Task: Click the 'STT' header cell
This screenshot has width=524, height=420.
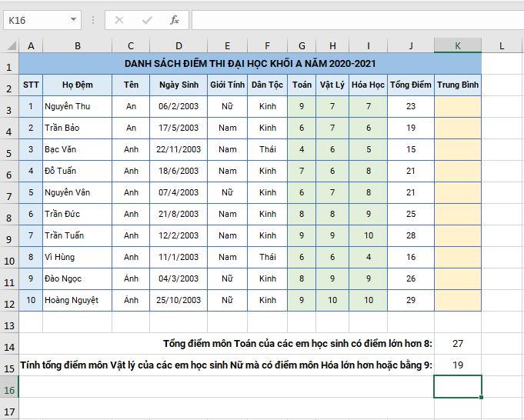Action: pyautogui.click(x=31, y=85)
